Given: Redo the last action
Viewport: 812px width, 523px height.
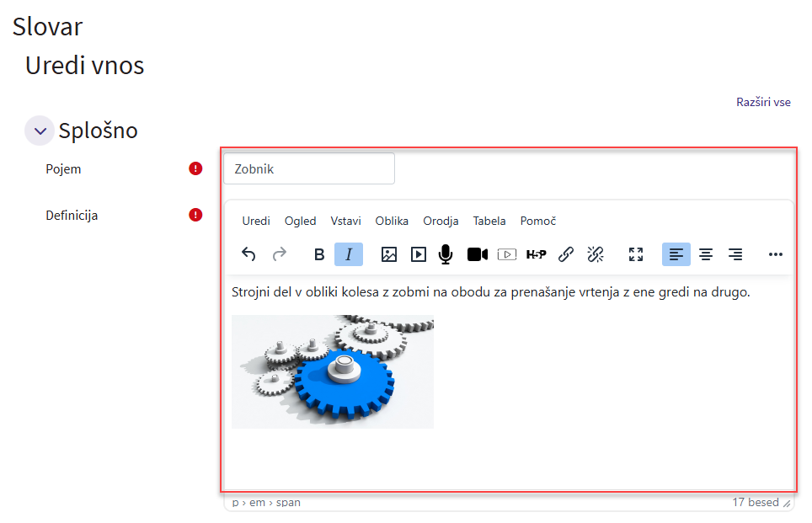Looking at the screenshot, I should tap(280, 254).
